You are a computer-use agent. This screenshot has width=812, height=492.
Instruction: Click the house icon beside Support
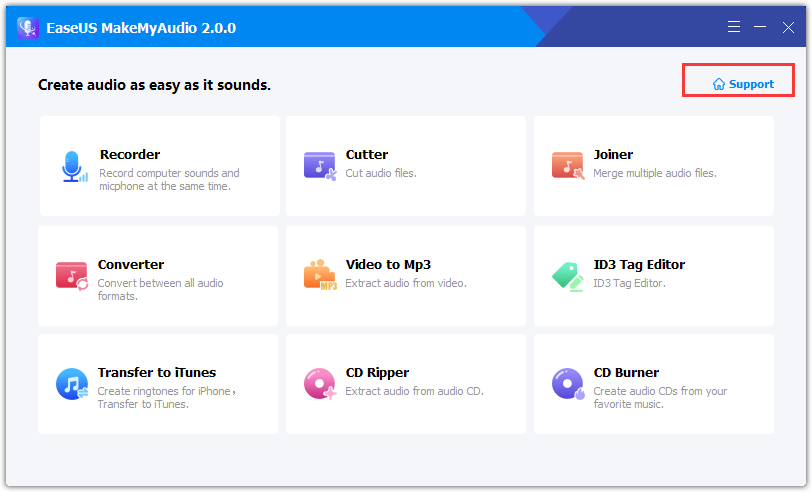tap(719, 84)
